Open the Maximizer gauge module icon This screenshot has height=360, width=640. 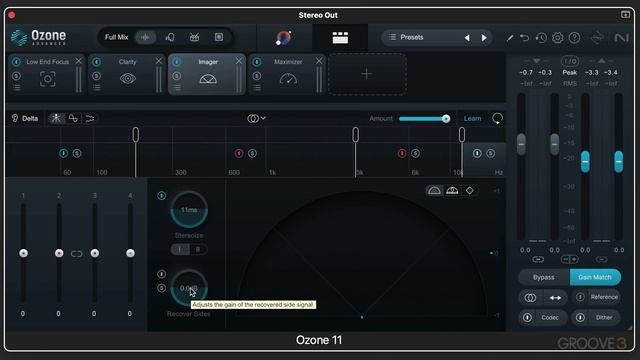pos(288,79)
